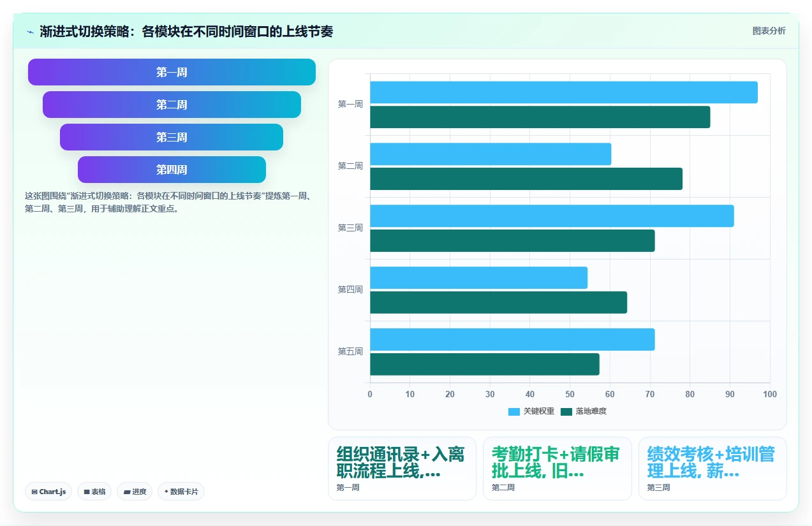Click the 图表分析 label in the header
This screenshot has height=526, width=812.
tap(769, 31)
